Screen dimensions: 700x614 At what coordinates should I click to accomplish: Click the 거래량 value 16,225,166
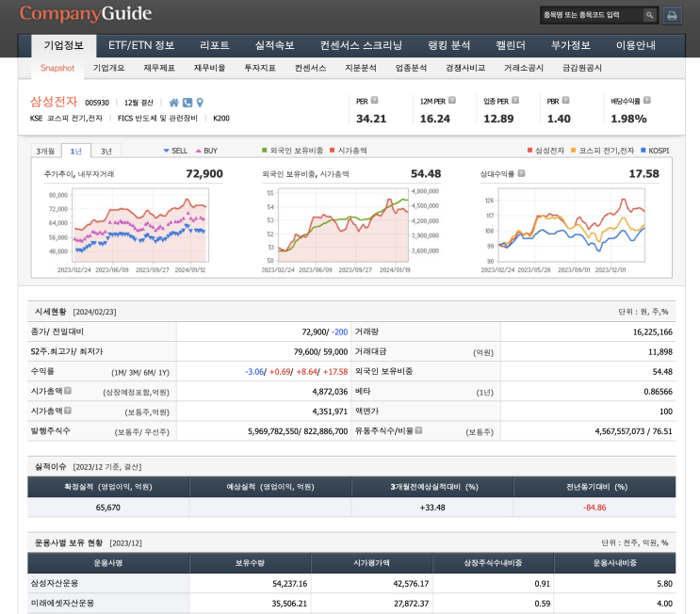pyautogui.click(x=652, y=332)
